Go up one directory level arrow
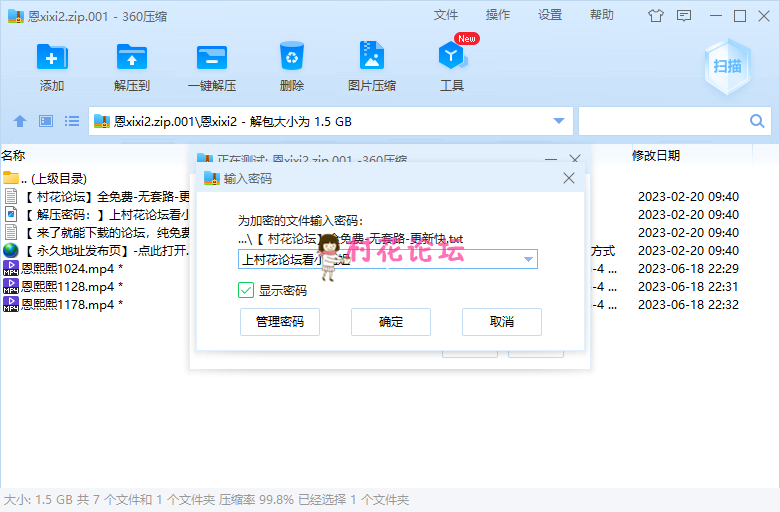 20,121
